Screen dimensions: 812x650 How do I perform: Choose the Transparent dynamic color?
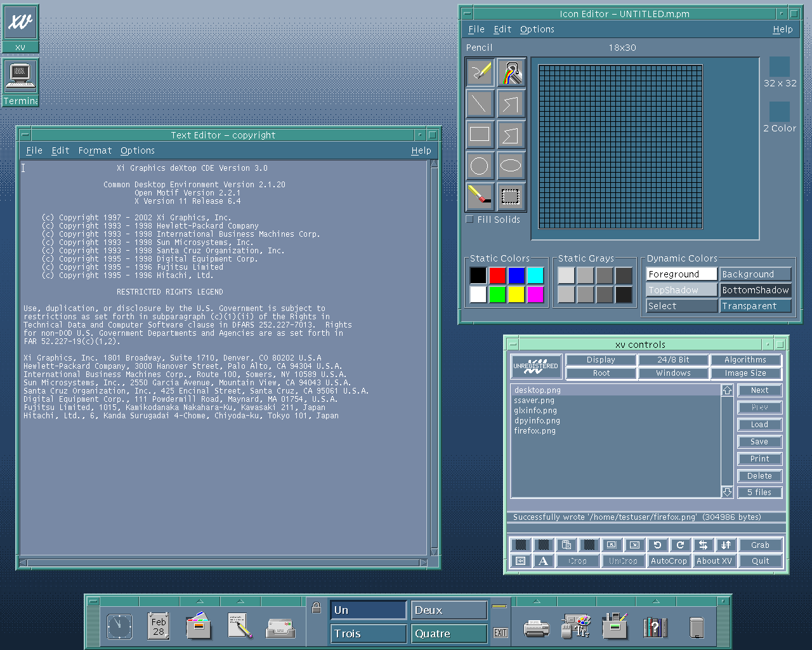pos(756,306)
